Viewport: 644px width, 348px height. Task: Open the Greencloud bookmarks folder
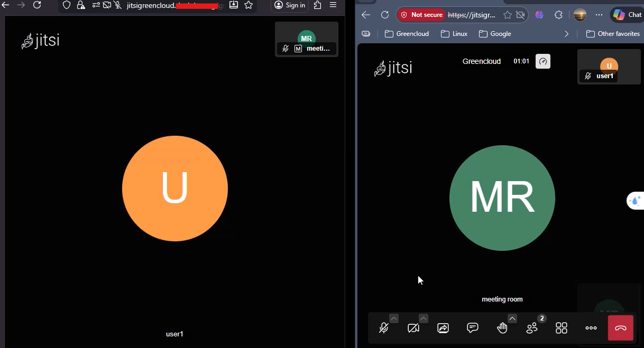click(x=407, y=34)
